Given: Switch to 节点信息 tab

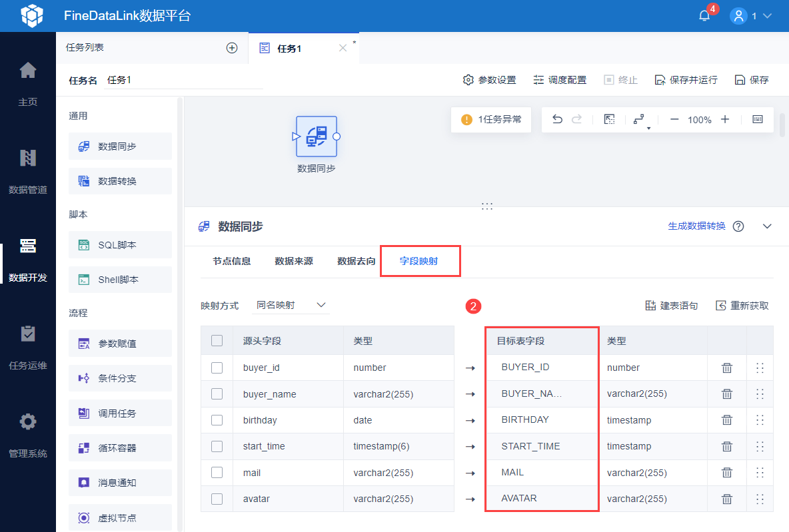Looking at the screenshot, I should 231,261.
